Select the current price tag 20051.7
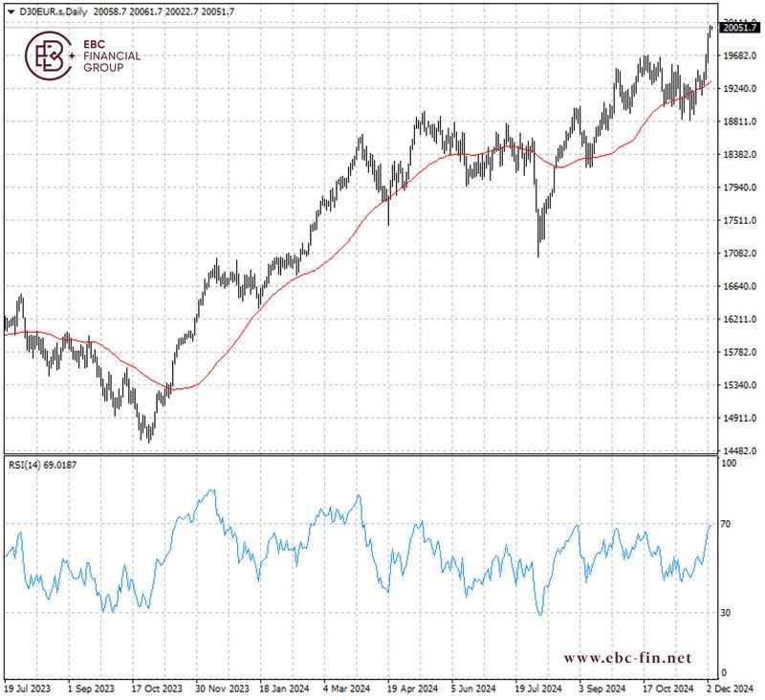This screenshot has height=700, width=765. (x=734, y=28)
